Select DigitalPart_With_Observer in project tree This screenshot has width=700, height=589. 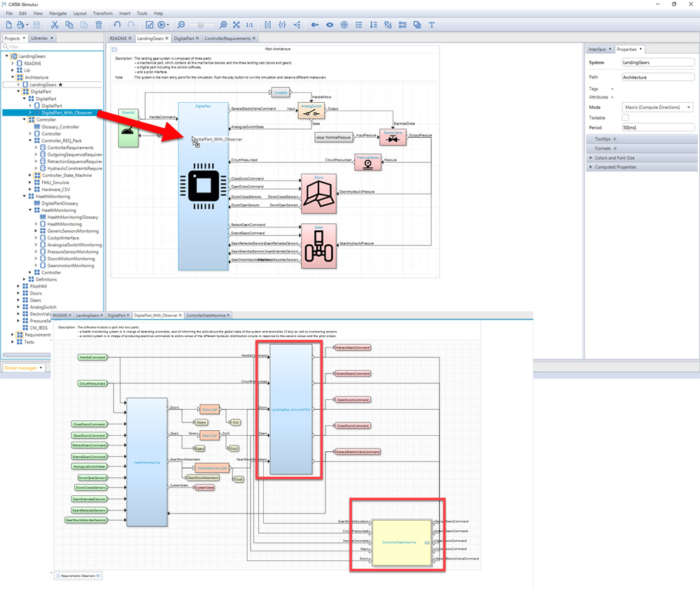click(67, 113)
